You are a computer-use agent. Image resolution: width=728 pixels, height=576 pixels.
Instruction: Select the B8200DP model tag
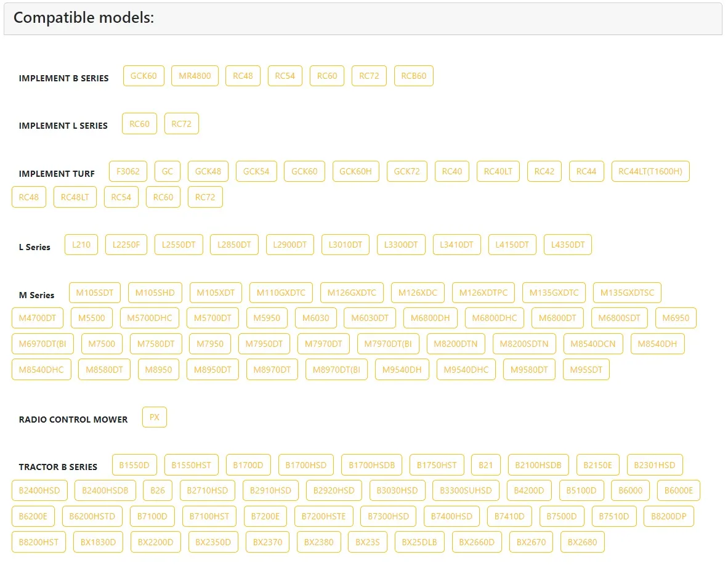click(669, 516)
